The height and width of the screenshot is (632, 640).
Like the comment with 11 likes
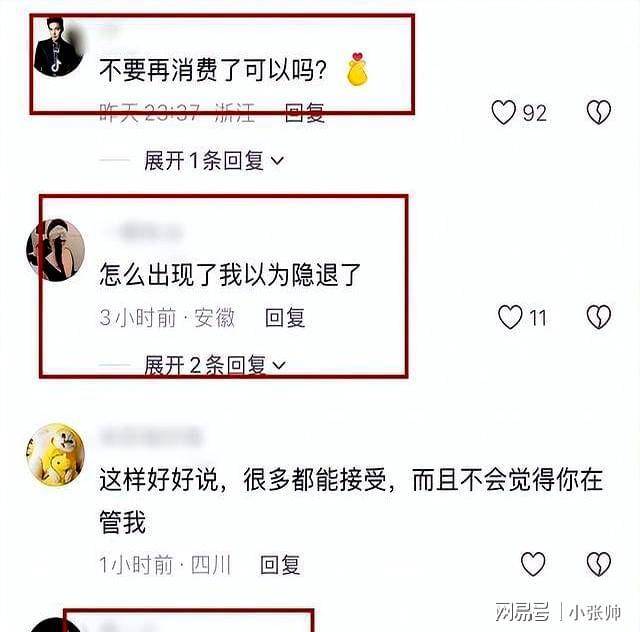[x=510, y=317]
